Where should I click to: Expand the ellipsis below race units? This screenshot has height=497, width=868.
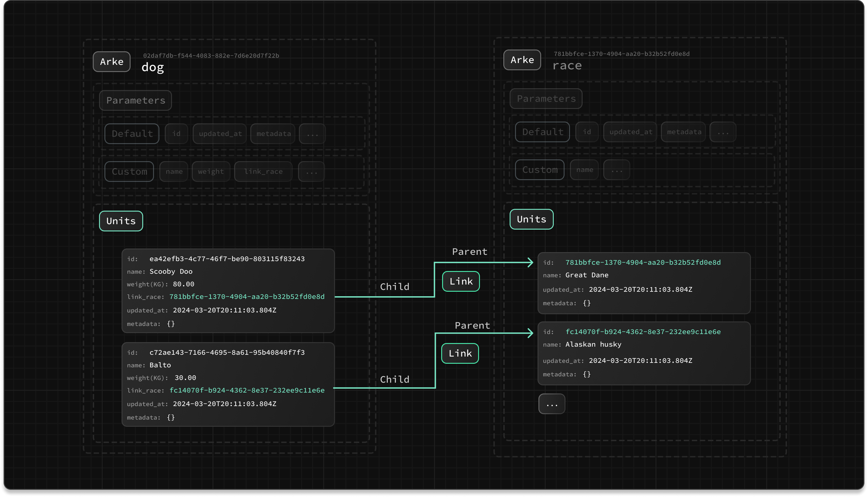[x=552, y=404]
